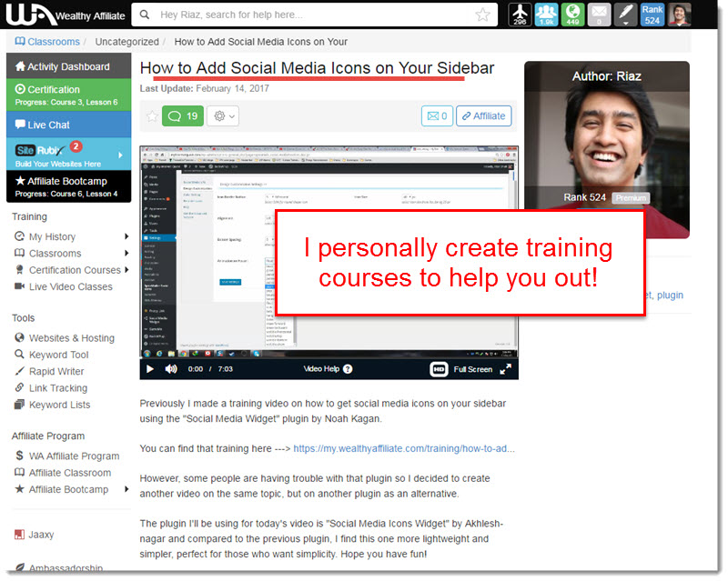
Task: Click the search help input field
Action: [x=314, y=15]
